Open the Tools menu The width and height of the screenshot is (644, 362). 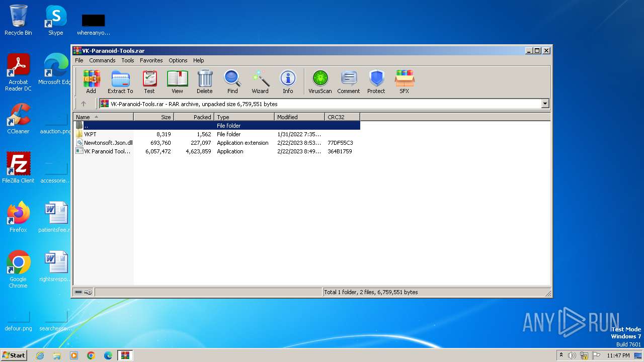[128, 60]
